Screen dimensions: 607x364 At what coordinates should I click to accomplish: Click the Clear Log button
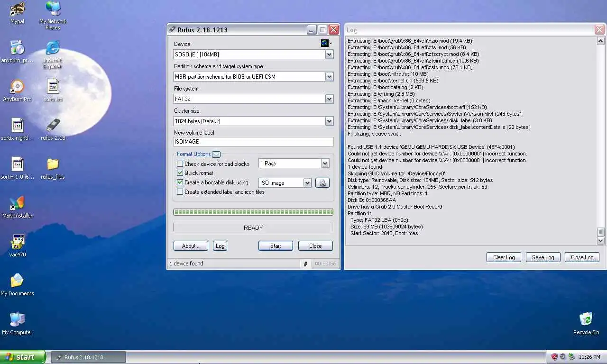504,257
